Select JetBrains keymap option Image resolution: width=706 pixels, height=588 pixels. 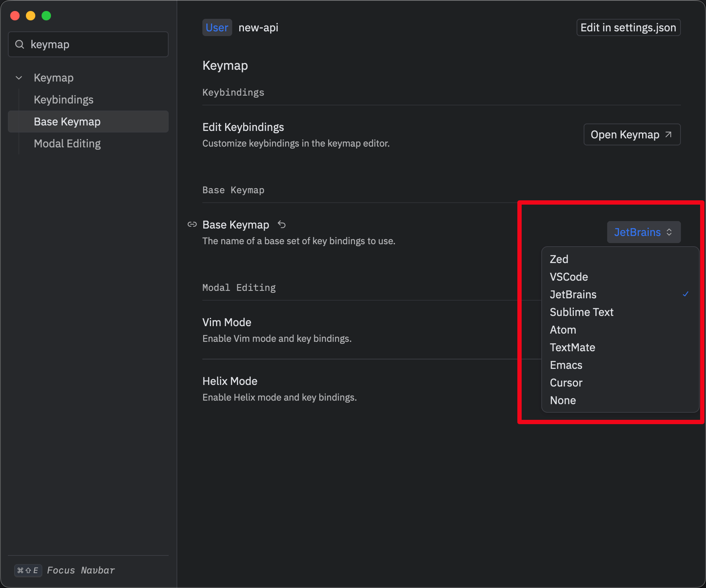[x=620, y=294]
